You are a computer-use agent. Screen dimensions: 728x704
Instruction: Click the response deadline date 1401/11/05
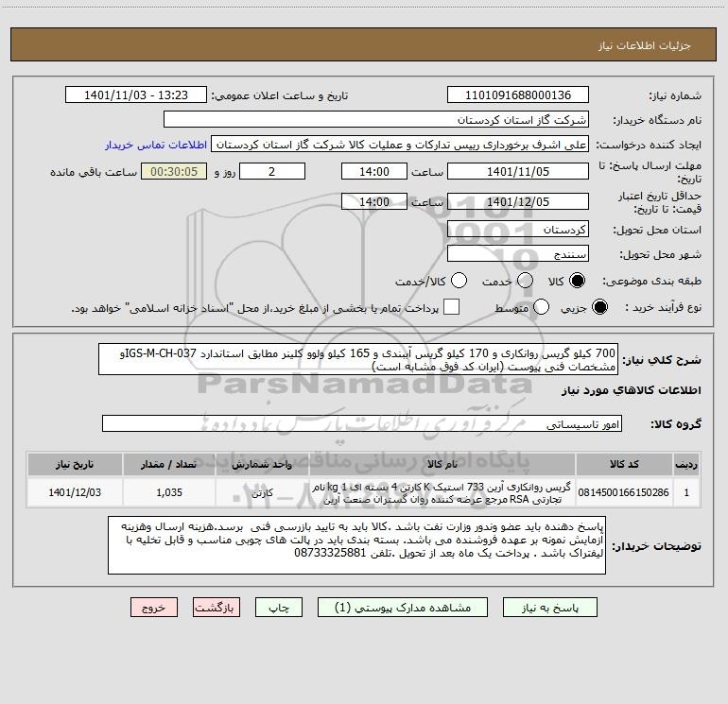518,171
